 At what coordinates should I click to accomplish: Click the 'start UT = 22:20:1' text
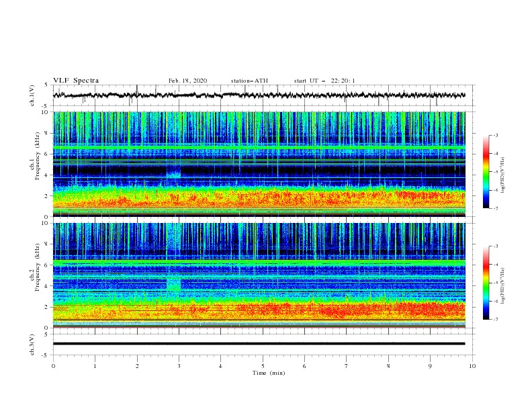(324, 81)
